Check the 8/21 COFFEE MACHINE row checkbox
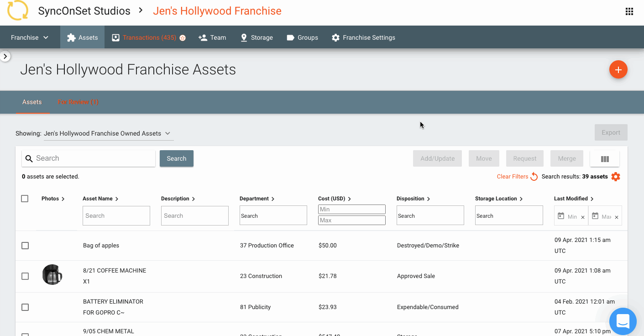644x336 pixels. (x=25, y=276)
